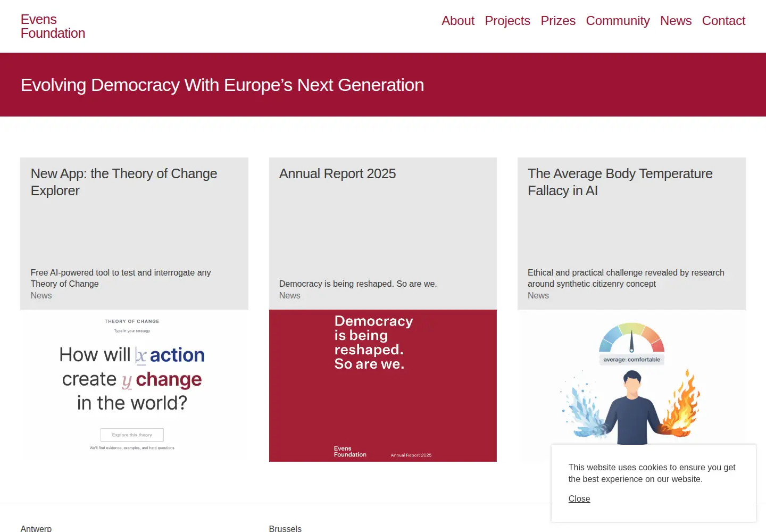Screen dimensions: 766x532
Task: Click 'Evolving Democracy With Europe's Next Generation' heading
Action: (222, 85)
